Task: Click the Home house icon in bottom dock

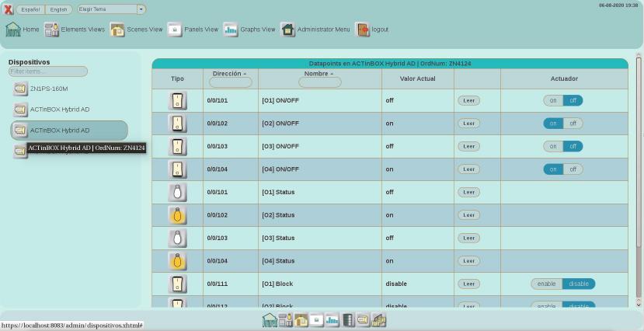Action: pos(270,320)
